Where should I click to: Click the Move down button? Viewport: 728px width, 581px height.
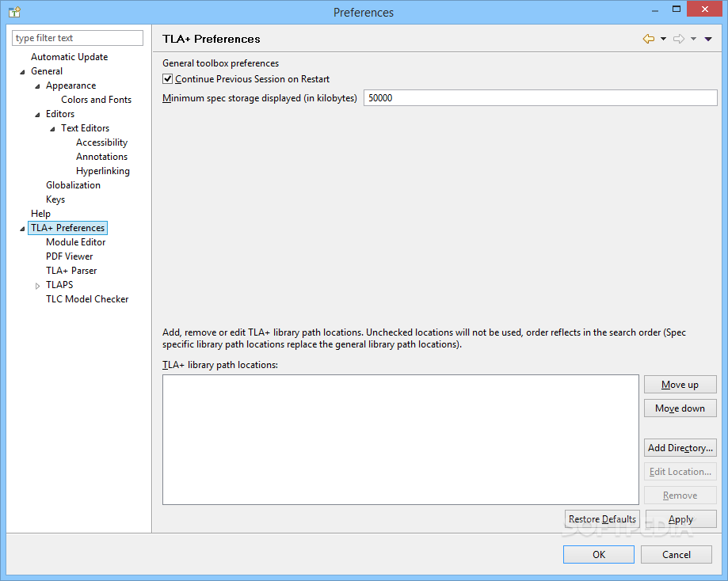680,408
